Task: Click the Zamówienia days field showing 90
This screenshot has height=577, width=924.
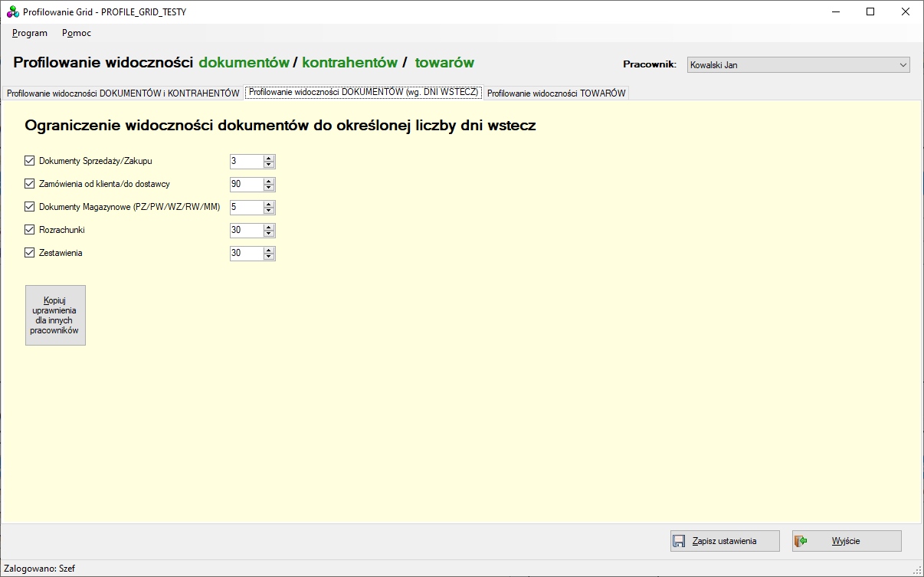Action: coord(246,184)
